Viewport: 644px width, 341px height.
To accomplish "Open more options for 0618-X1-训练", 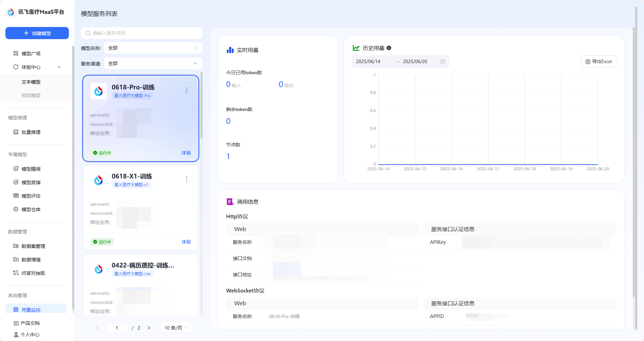I will [186, 179].
